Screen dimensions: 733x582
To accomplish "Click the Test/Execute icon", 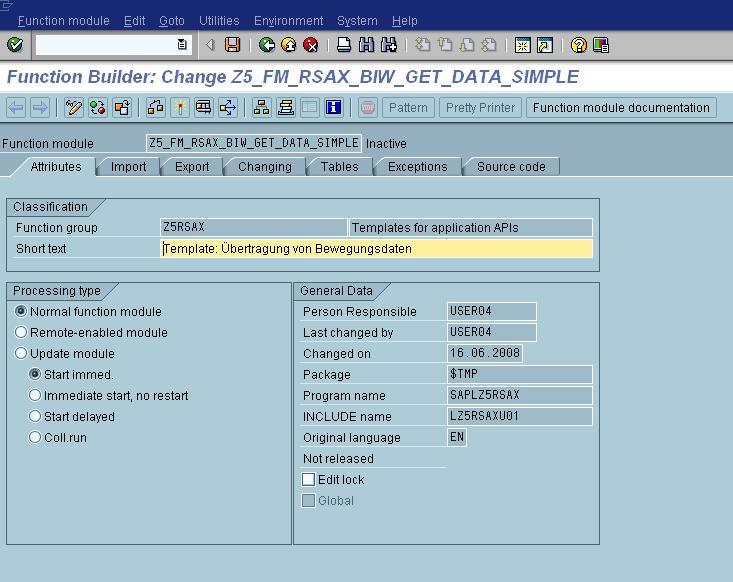I will 204,108.
